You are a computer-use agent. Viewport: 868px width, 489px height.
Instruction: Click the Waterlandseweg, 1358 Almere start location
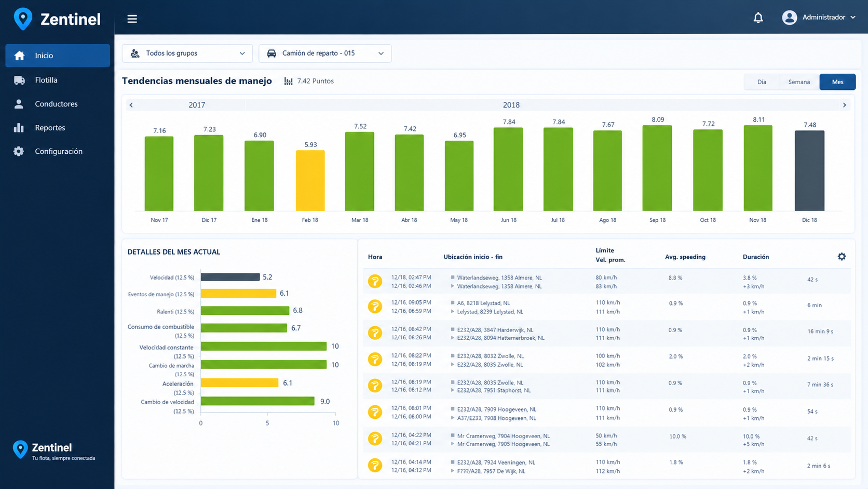pos(499,278)
